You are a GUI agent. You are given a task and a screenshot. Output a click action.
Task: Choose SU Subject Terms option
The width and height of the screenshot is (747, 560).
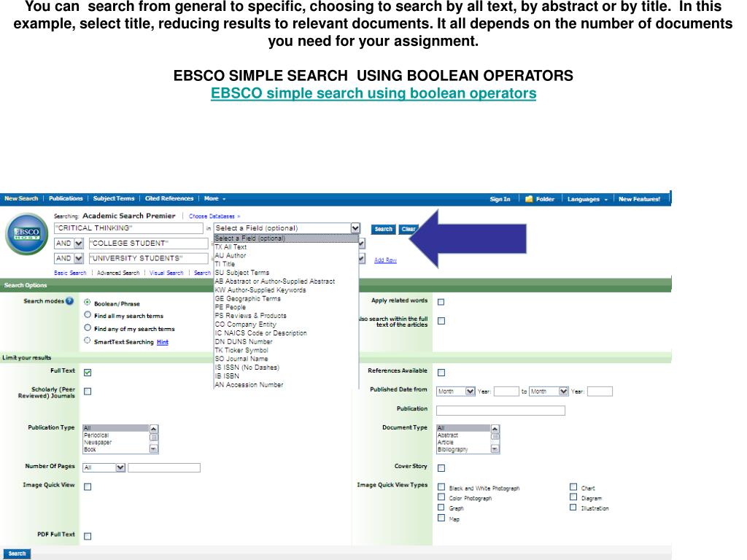[x=286, y=273]
